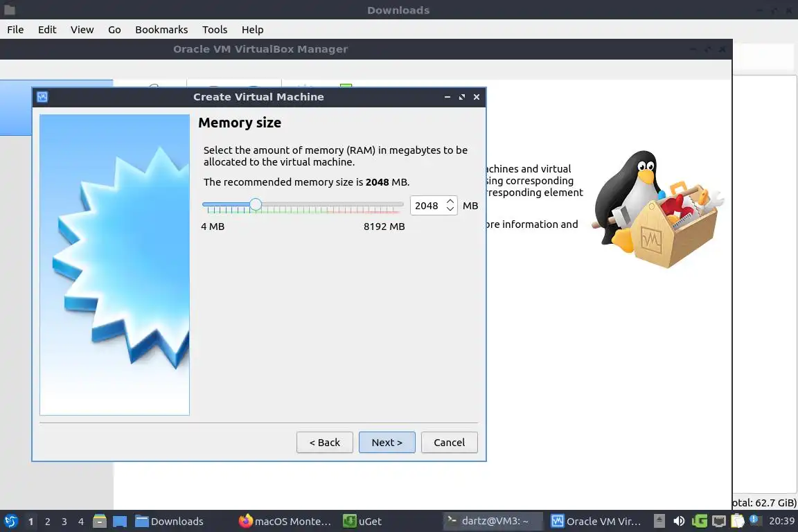Click the memory size slider handle
Viewport: 798px width, 532px height.
pyautogui.click(x=256, y=204)
